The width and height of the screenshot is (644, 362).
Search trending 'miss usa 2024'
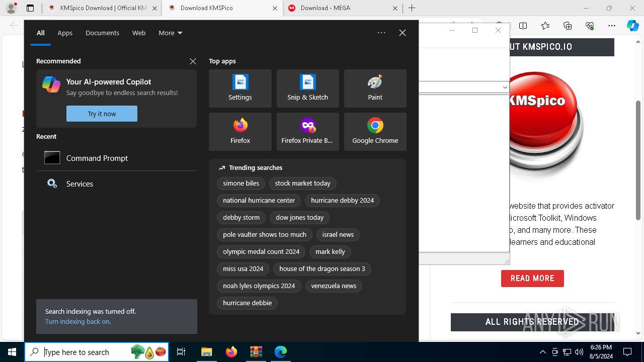click(243, 269)
